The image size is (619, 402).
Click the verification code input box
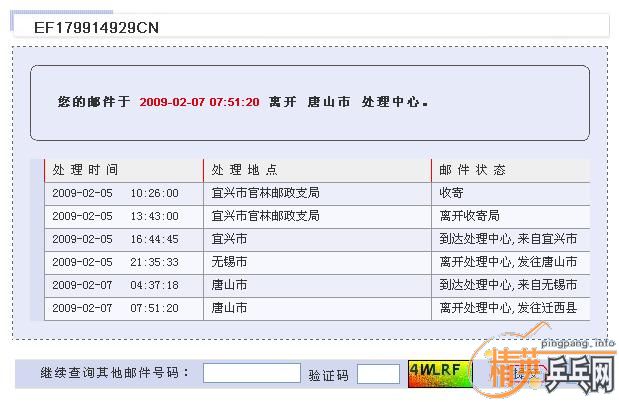[x=378, y=373]
